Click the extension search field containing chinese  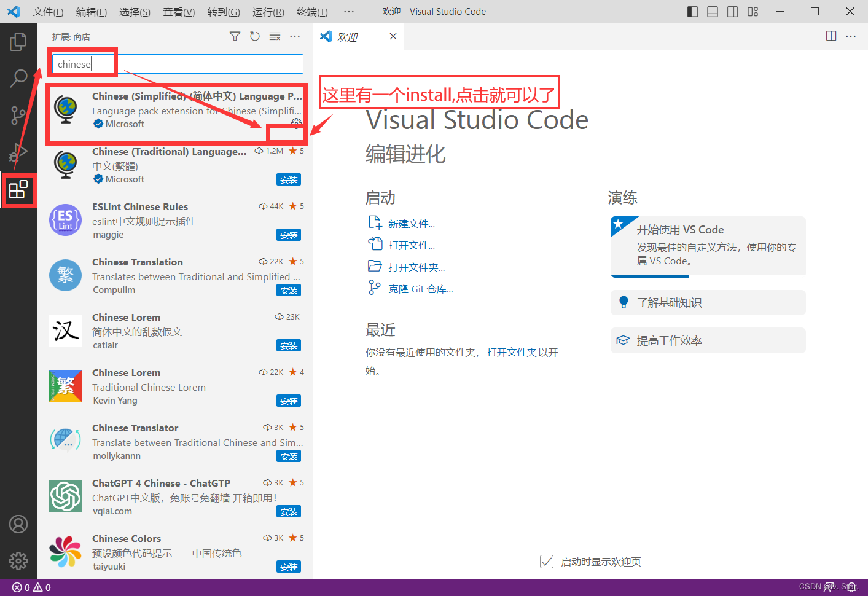[178, 64]
